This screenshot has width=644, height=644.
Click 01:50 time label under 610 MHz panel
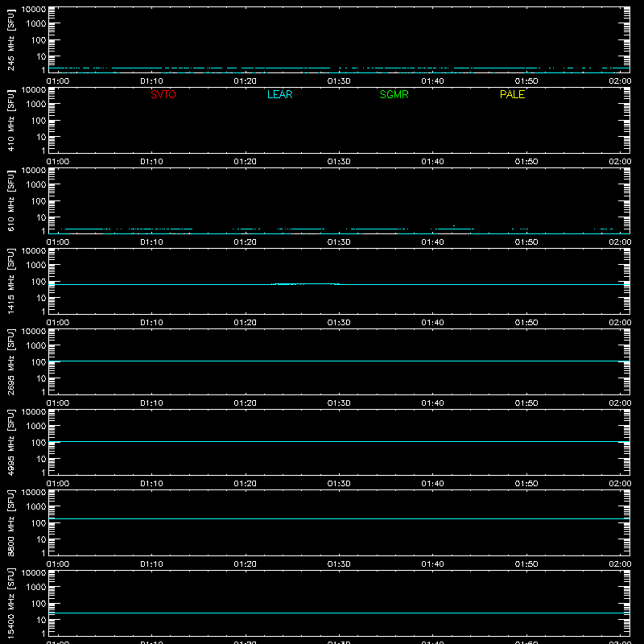point(526,242)
